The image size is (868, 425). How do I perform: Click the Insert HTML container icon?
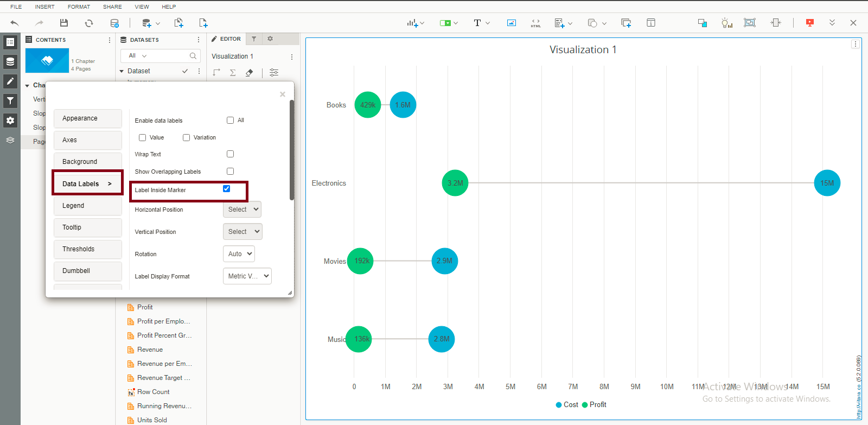[535, 23]
